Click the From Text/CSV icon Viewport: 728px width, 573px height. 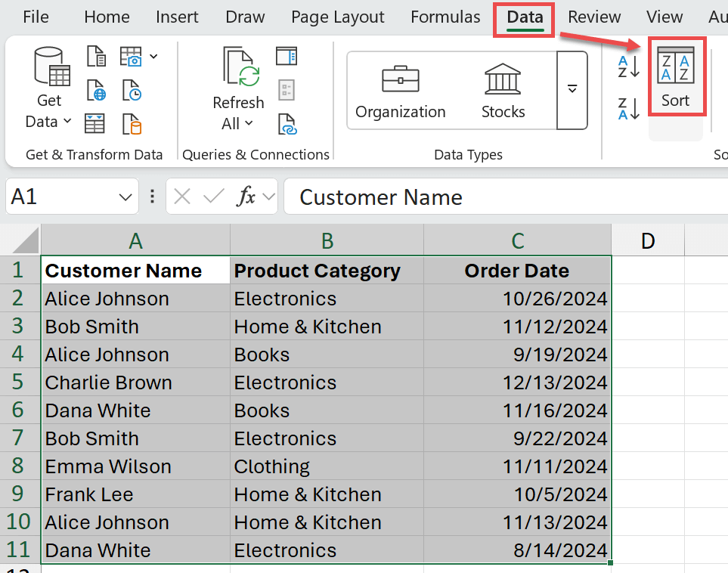click(97, 57)
